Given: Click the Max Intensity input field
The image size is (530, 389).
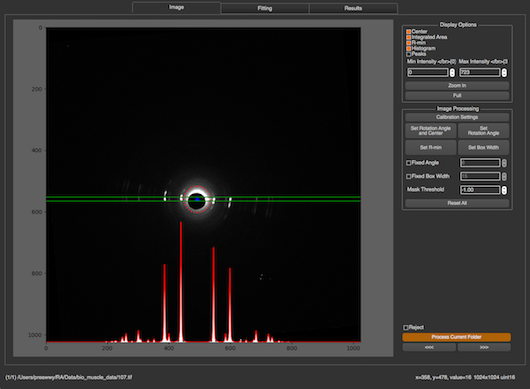Looking at the screenshot, I should (480, 72).
